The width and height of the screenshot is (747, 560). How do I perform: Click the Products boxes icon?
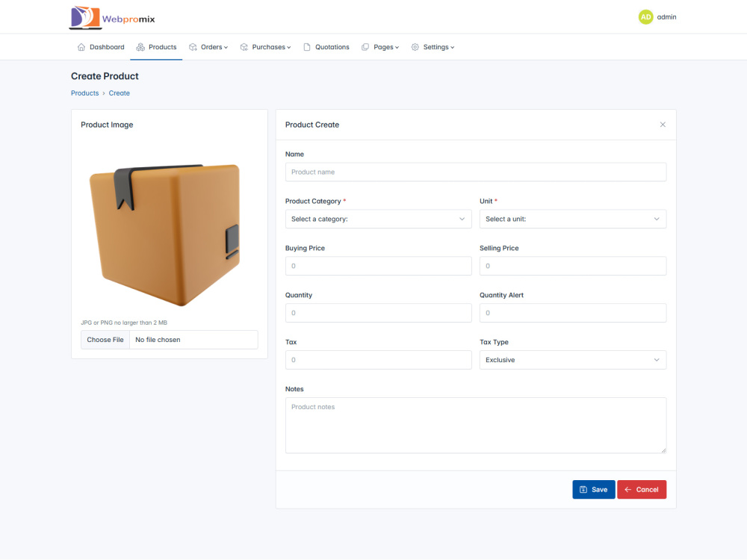[x=140, y=47]
